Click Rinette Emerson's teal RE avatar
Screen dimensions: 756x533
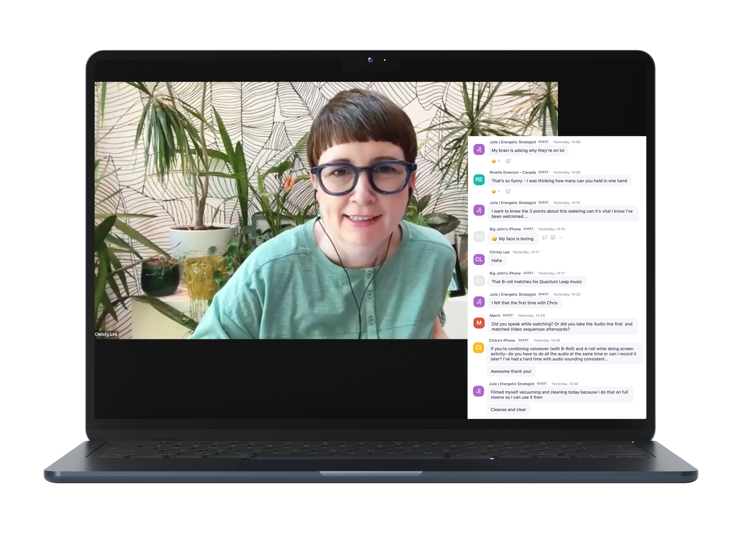click(479, 180)
